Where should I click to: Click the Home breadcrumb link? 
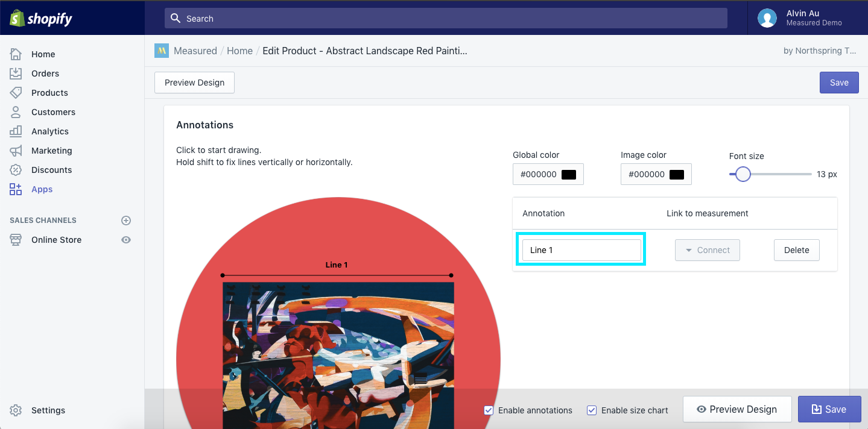239,51
